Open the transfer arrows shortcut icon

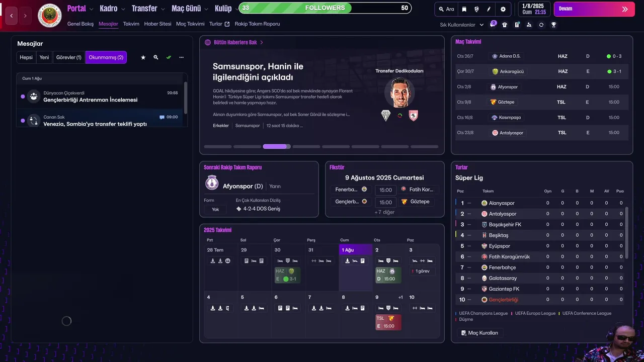click(541, 25)
